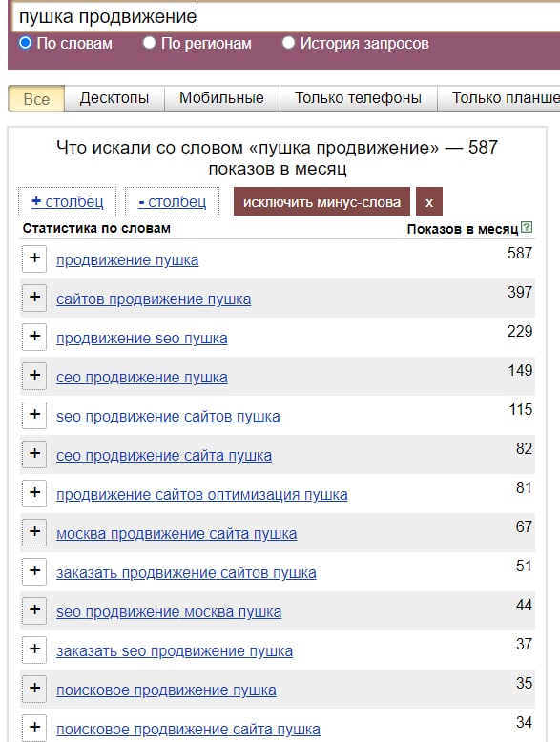The height and width of the screenshot is (742, 560).
Task: Switch to 'Все' devices tab
Action: click(36, 98)
